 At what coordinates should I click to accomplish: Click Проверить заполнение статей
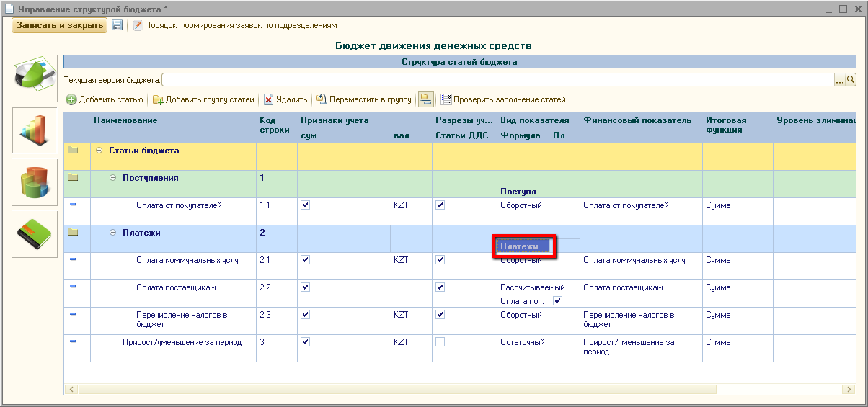pyautogui.click(x=503, y=99)
